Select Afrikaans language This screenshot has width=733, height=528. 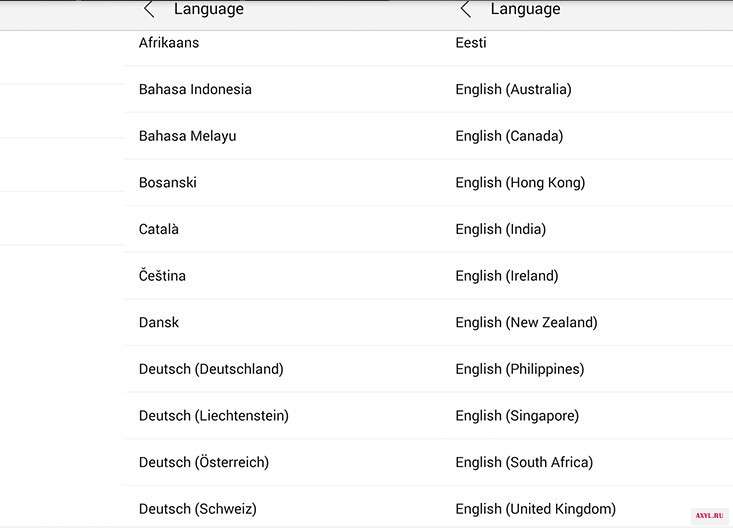coord(169,43)
